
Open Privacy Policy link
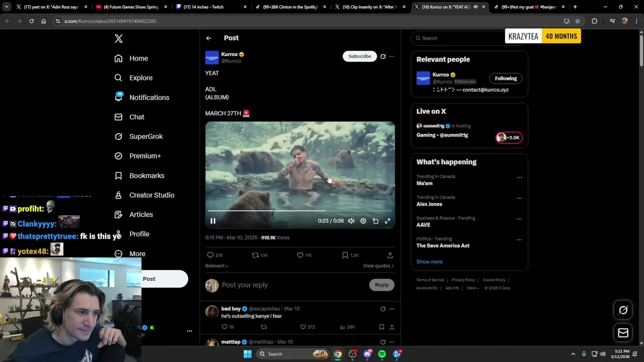coord(463,280)
